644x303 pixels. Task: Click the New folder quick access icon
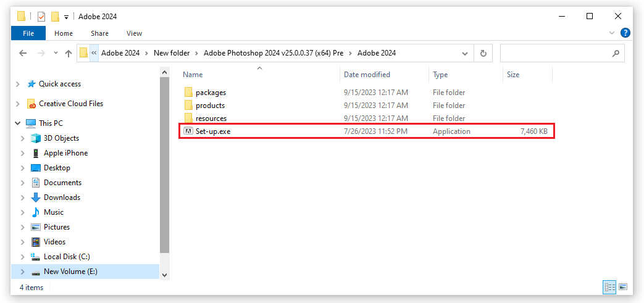point(55,17)
